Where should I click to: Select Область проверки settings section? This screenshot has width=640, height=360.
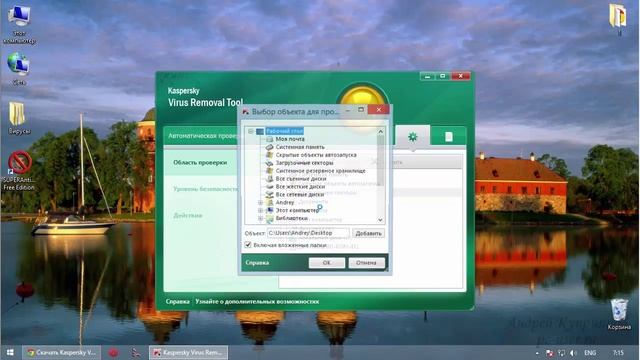point(200,162)
